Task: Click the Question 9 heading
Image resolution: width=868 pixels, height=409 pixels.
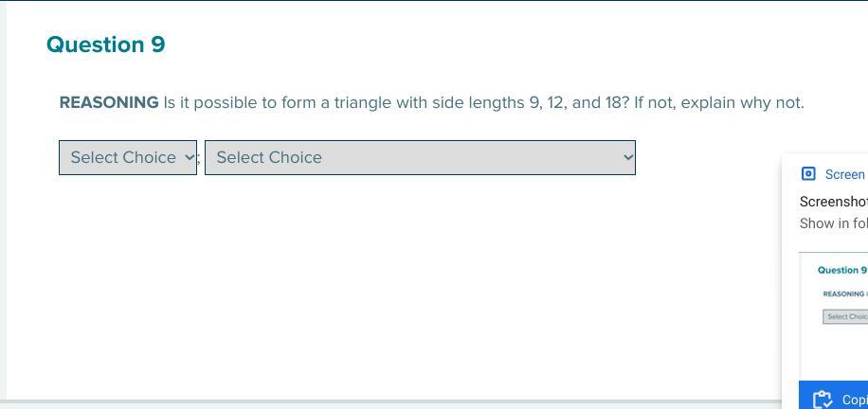Action: tap(106, 44)
